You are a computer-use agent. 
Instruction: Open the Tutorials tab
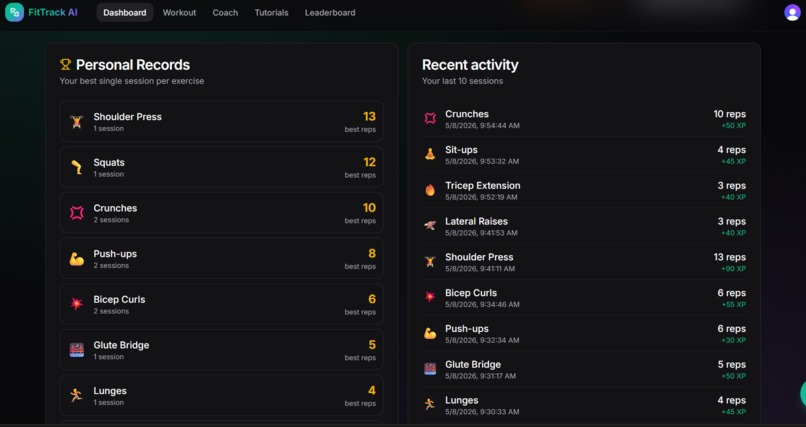[x=271, y=12]
